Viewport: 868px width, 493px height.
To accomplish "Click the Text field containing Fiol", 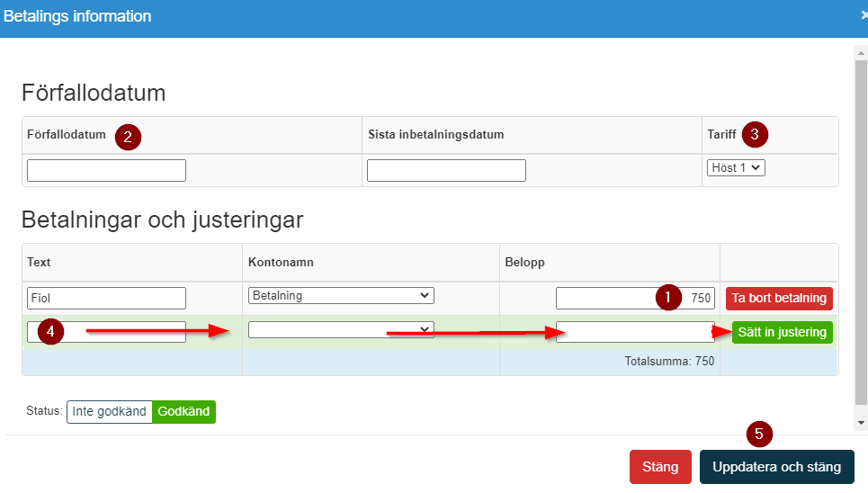I will (x=106, y=298).
